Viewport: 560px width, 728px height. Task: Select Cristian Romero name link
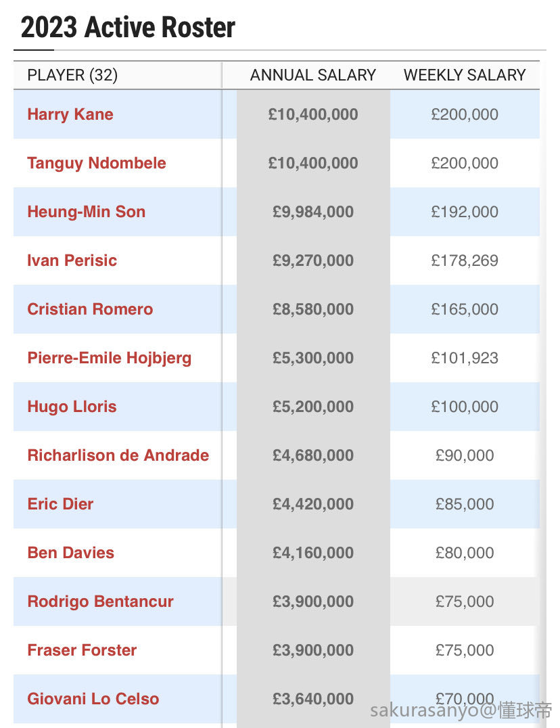click(x=90, y=309)
